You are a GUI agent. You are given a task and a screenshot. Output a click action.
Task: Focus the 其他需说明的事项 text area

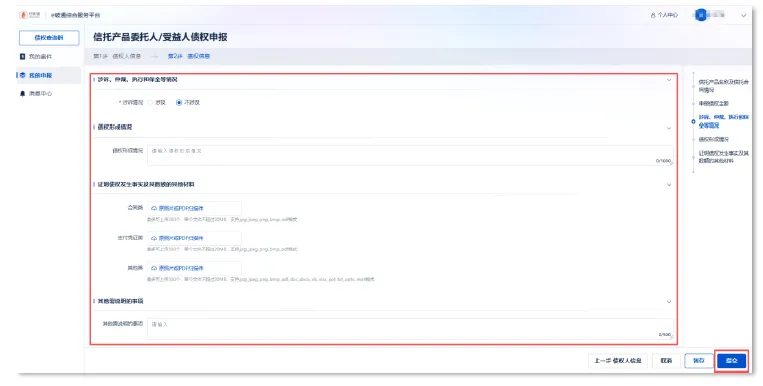click(x=410, y=329)
